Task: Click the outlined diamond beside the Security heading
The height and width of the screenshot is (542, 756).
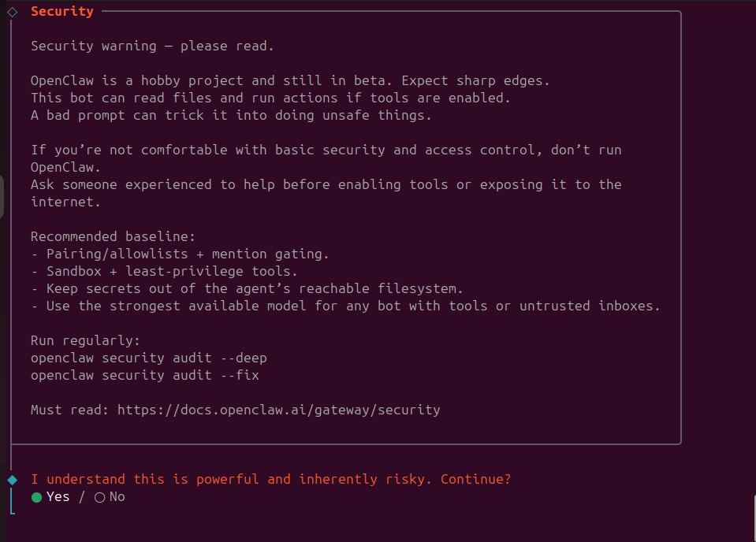Action: pos(12,12)
